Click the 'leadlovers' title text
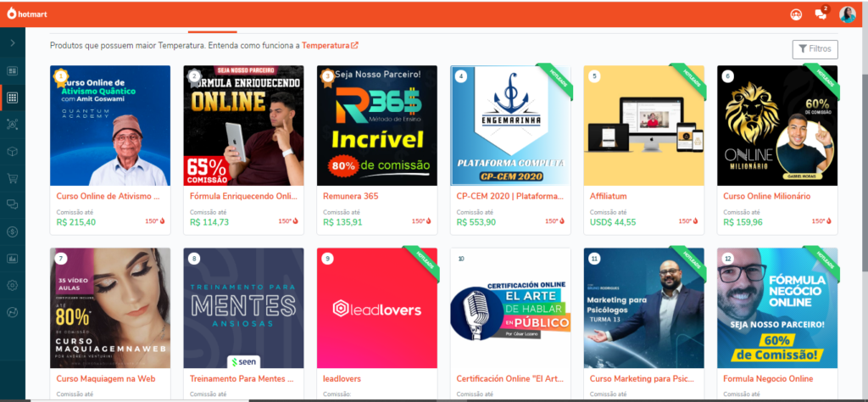The width and height of the screenshot is (868, 402). (342, 379)
